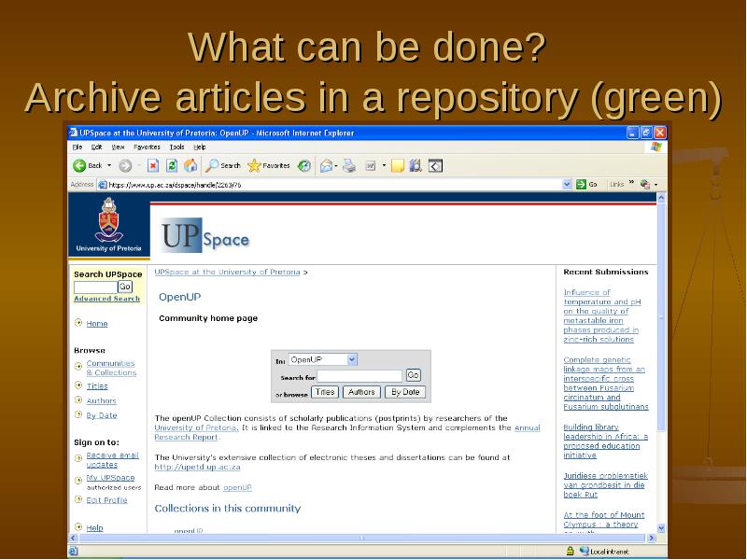Viewport: 747px width, 560px height.
Task: Stop page loading with the red X icon
Action: 152,166
